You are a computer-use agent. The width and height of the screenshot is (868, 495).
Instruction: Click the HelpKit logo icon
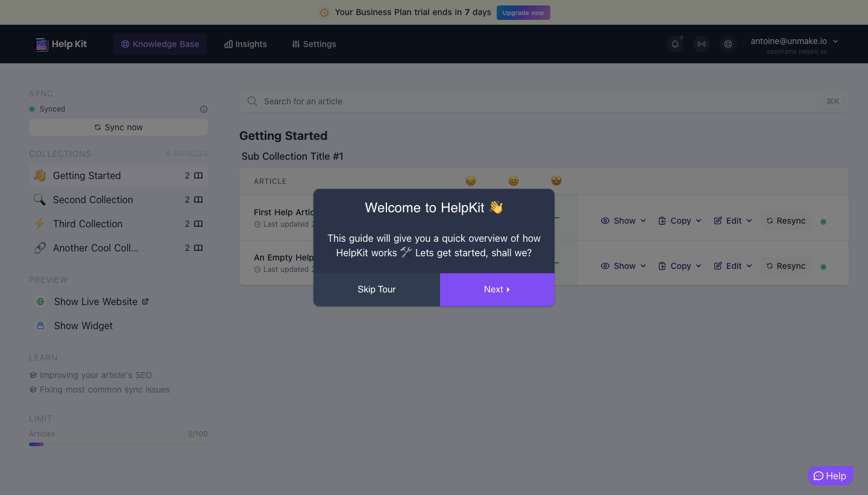42,44
